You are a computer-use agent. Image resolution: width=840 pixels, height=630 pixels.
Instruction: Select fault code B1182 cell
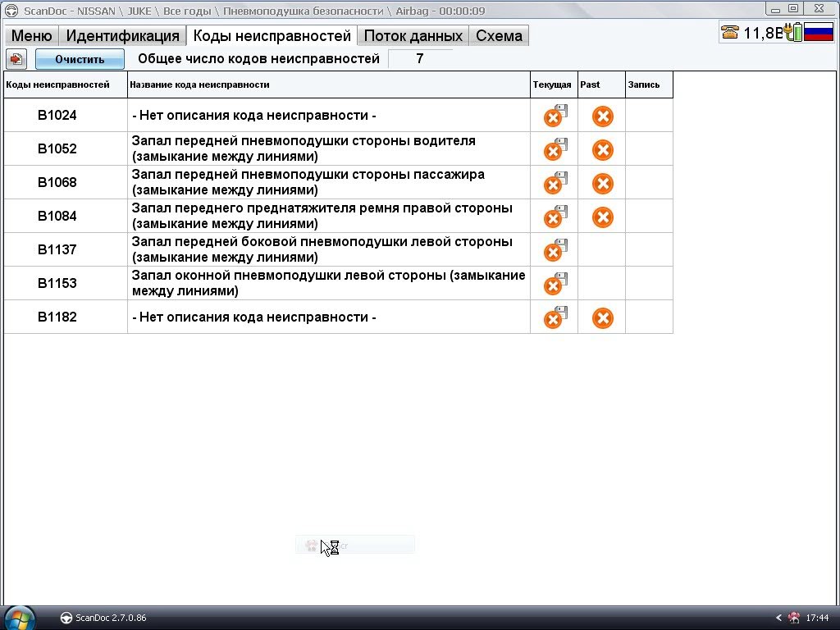coord(66,317)
